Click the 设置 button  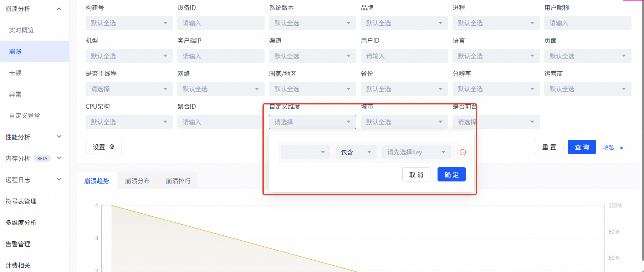click(104, 147)
